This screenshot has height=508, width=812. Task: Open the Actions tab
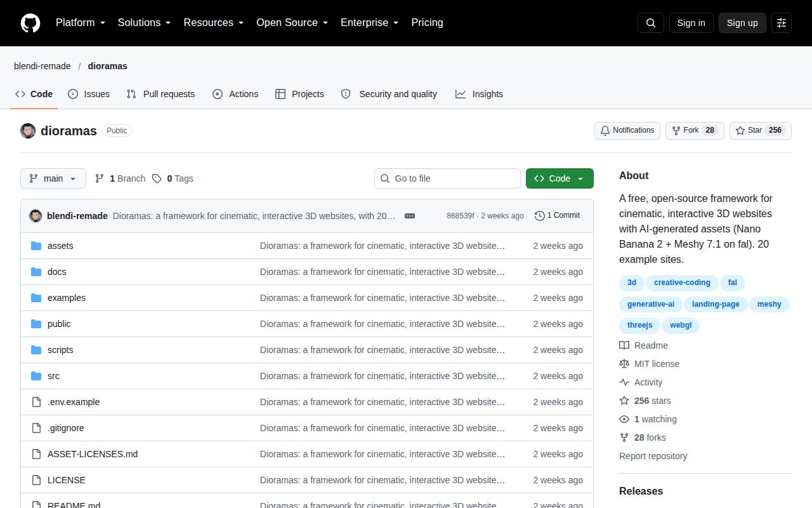tap(235, 94)
